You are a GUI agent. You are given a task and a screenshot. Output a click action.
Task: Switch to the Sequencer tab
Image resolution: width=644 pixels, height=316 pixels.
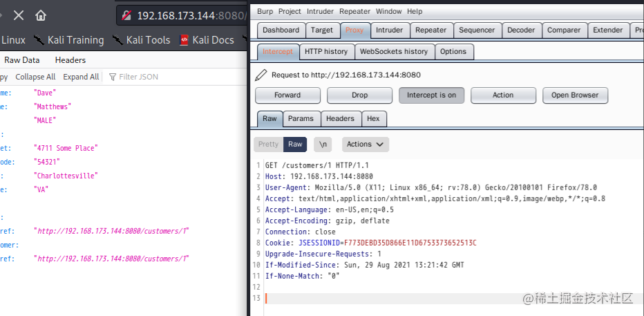click(477, 30)
